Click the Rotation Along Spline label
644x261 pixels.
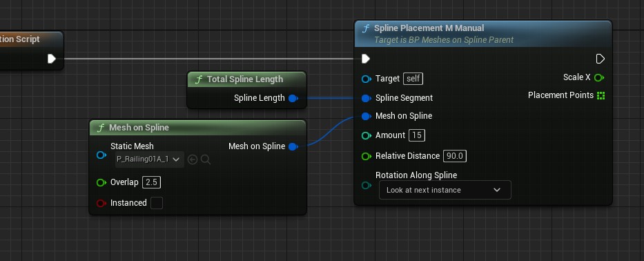(416, 175)
